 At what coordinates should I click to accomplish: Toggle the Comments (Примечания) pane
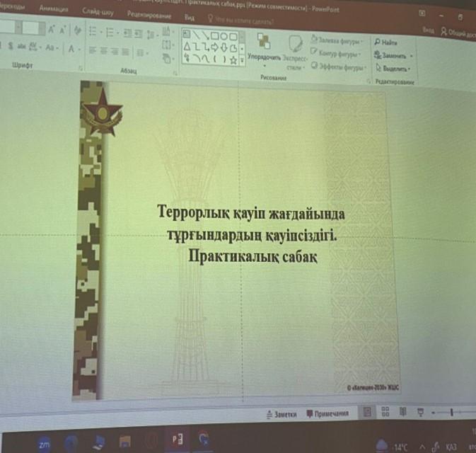(327, 413)
